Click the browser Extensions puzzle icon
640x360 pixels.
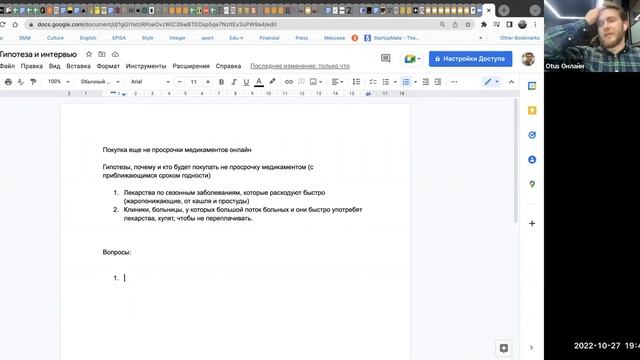pyautogui.click(x=484, y=24)
